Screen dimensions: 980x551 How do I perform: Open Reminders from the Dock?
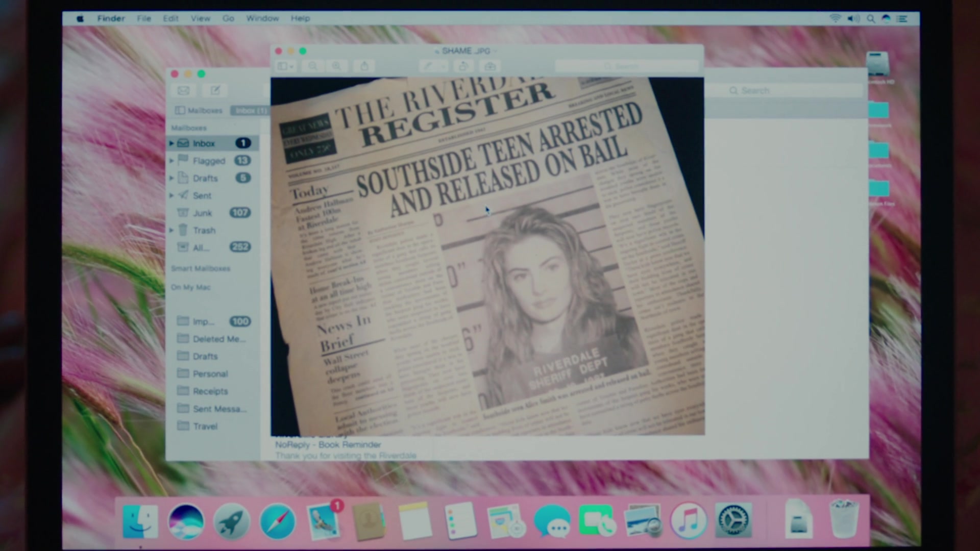[460, 521]
